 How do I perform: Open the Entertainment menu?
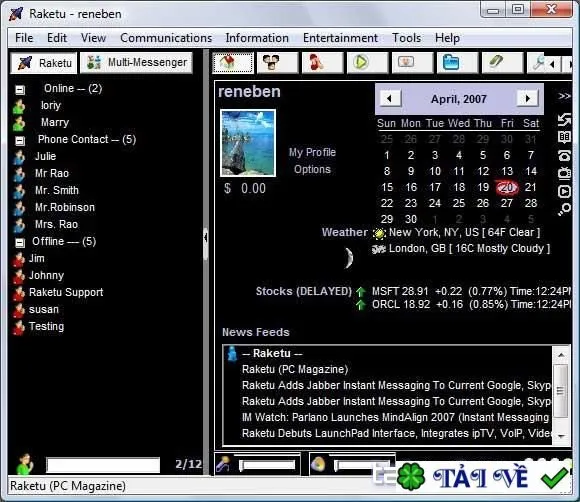point(340,38)
